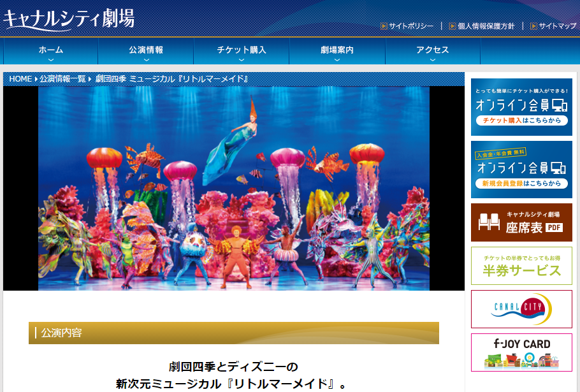Click the text 新次元ミュージカル『リトルマーメイド』。
The width and height of the screenshot is (580, 392).
[232, 384]
